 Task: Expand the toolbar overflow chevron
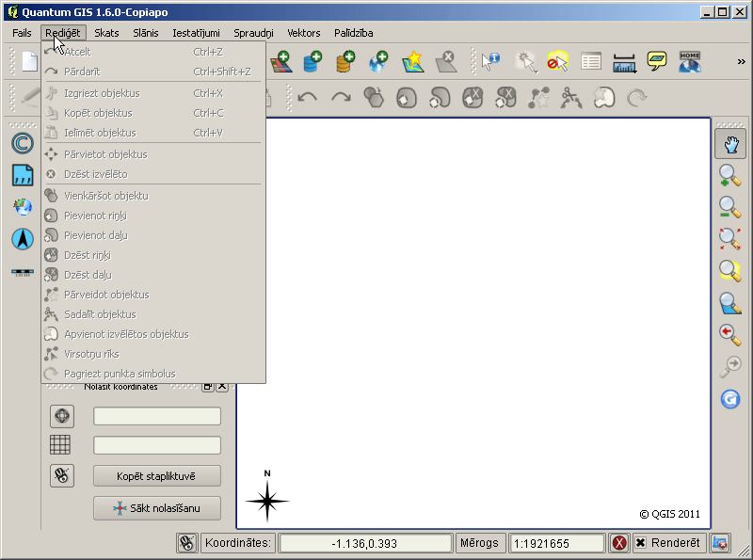tap(741, 61)
